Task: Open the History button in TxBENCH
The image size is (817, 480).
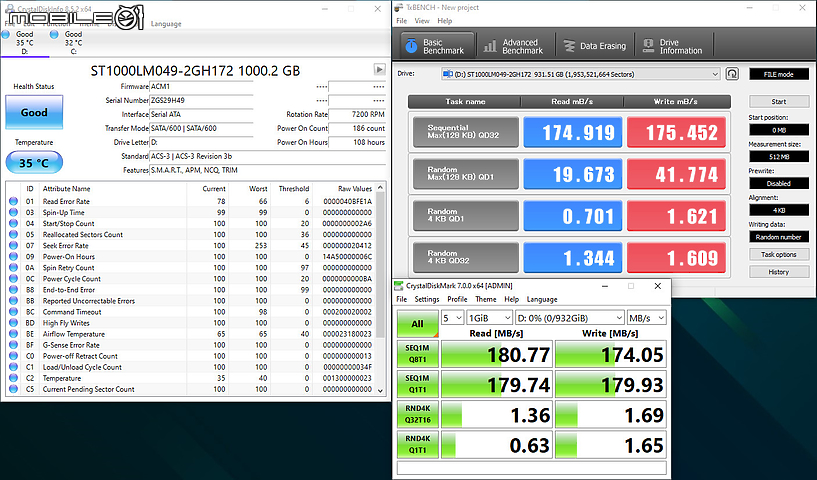Action: tap(779, 272)
